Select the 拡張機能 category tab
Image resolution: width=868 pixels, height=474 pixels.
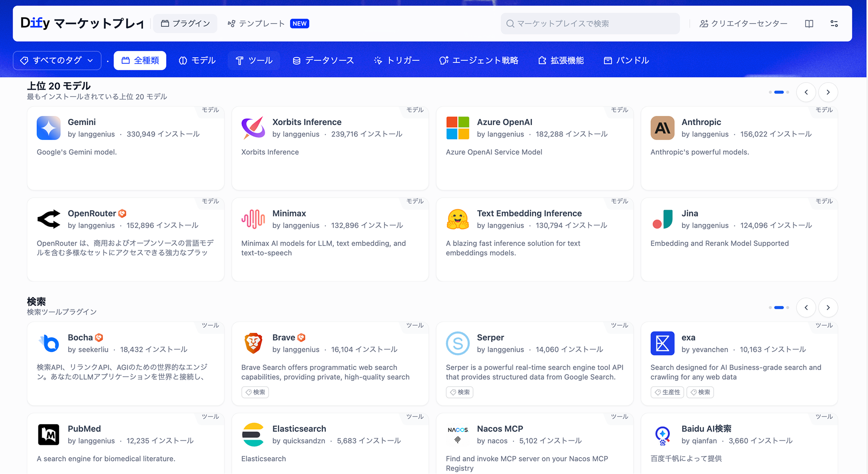pyautogui.click(x=561, y=61)
